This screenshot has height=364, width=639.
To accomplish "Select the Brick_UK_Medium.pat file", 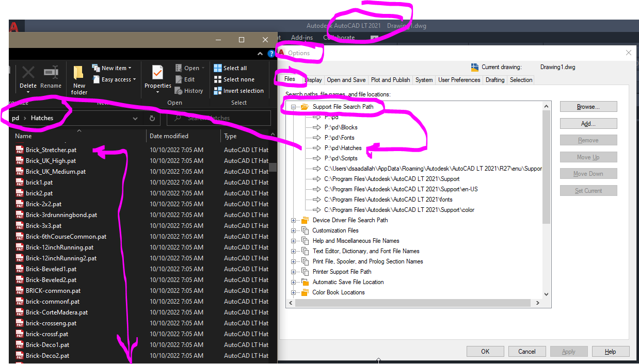I will point(56,172).
